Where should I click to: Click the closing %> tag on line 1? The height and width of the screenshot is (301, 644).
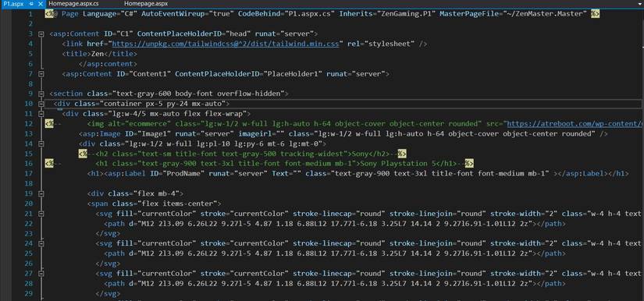pyautogui.click(x=595, y=13)
